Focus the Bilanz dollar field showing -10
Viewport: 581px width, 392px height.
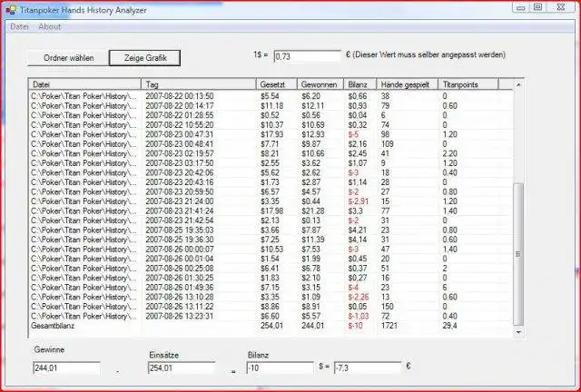[x=281, y=368]
